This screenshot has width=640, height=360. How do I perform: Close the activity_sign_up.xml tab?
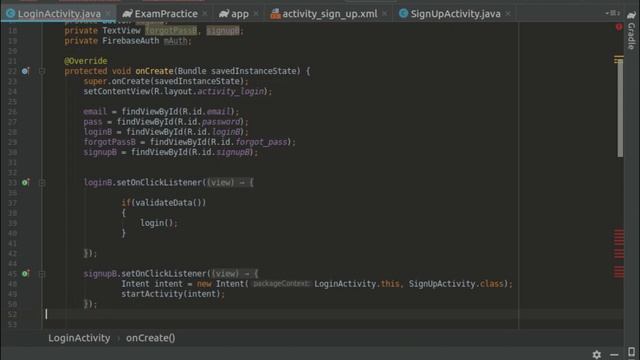click(384, 14)
